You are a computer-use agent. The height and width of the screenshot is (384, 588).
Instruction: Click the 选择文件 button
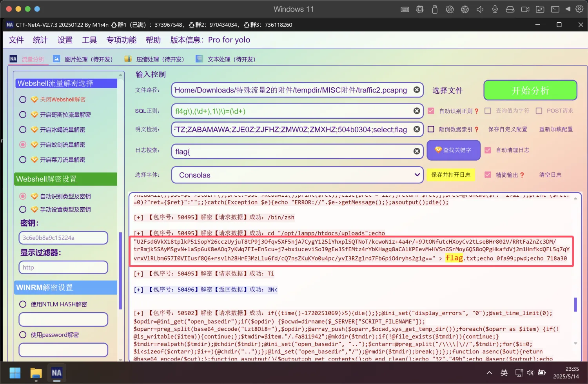(x=448, y=91)
